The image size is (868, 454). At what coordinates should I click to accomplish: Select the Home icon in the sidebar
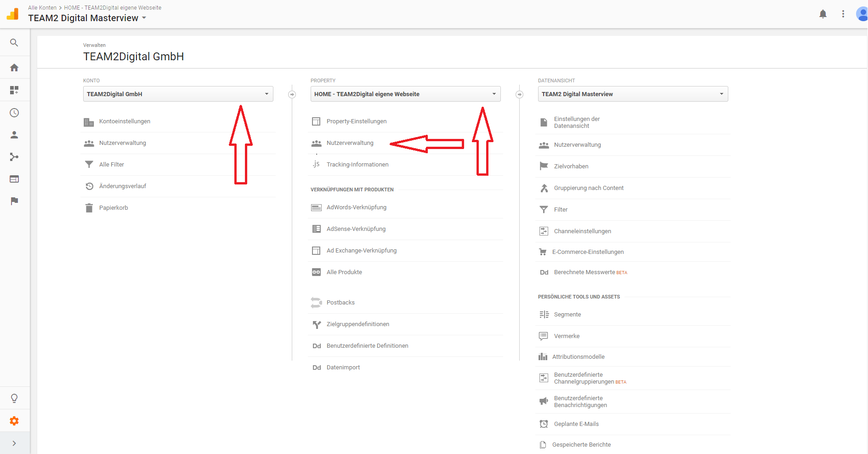pos(14,67)
